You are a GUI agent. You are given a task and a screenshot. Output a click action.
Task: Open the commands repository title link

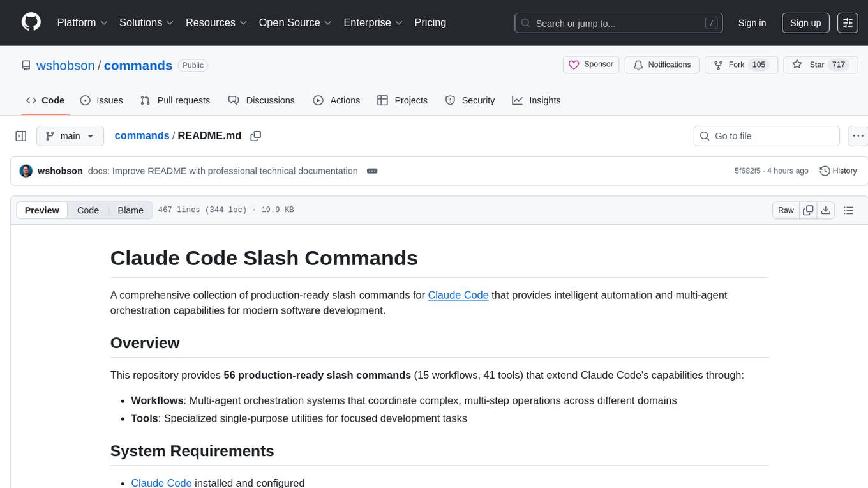pos(138,65)
